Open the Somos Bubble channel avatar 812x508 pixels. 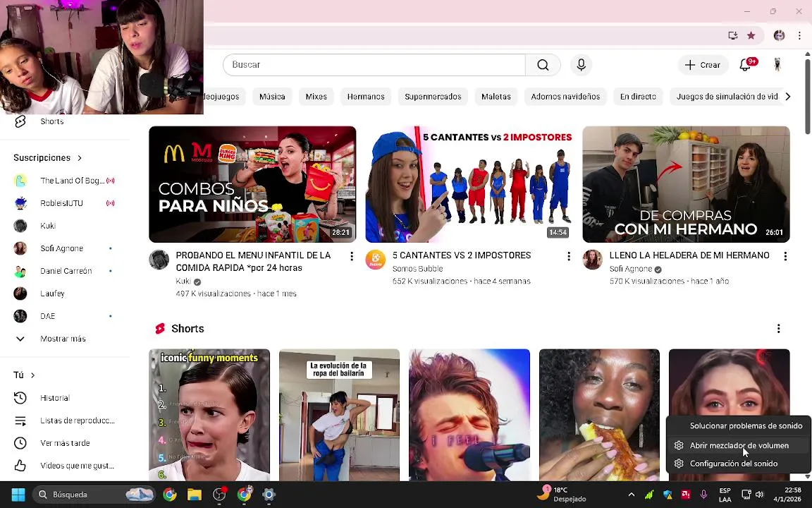(376, 260)
